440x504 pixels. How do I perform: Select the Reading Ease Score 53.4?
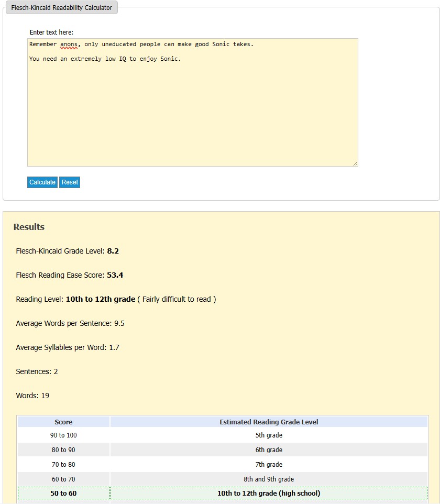point(115,275)
